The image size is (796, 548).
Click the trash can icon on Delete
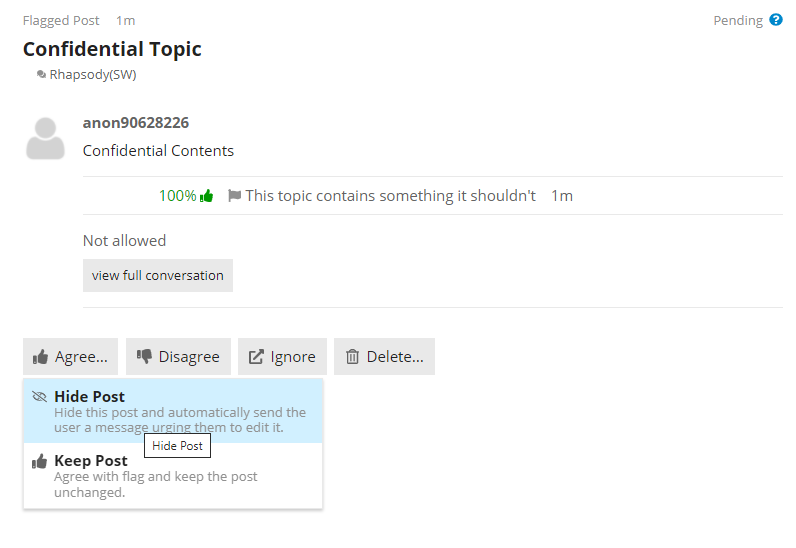352,357
